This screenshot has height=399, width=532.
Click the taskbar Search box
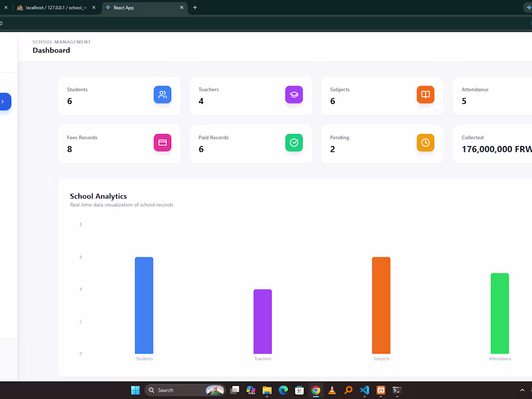coord(185,390)
